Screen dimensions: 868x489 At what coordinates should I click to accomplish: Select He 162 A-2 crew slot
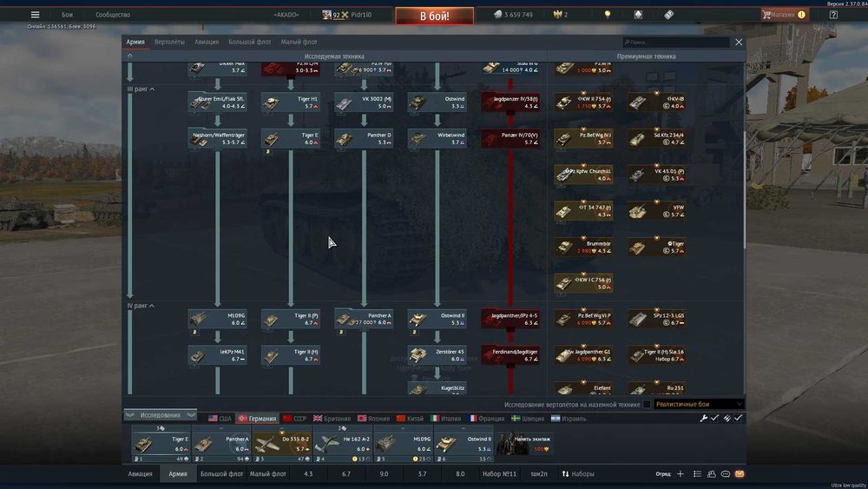click(343, 444)
